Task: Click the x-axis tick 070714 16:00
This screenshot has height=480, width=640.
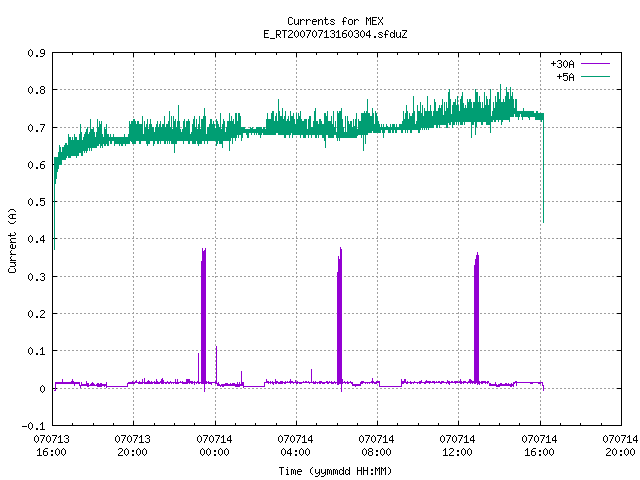Action: (539, 446)
